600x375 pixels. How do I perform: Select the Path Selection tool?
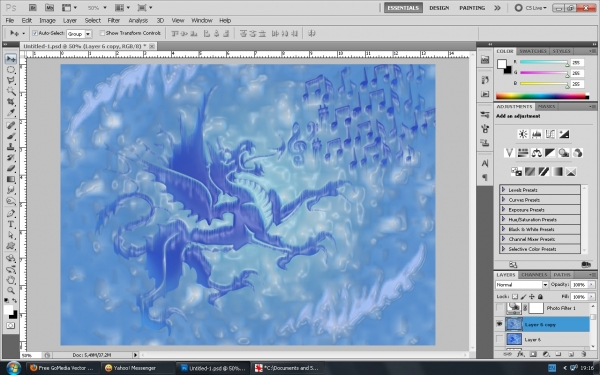11,235
